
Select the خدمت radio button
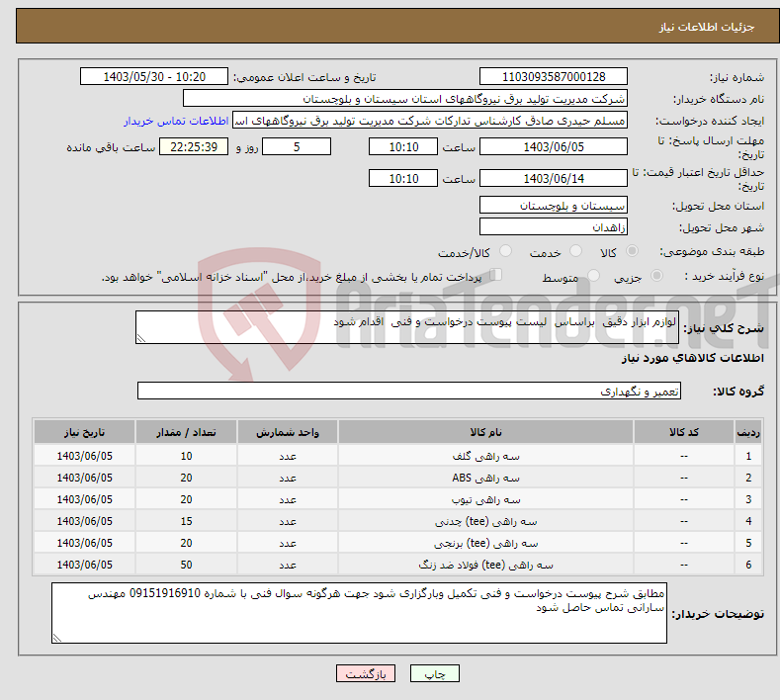pyautogui.click(x=575, y=251)
